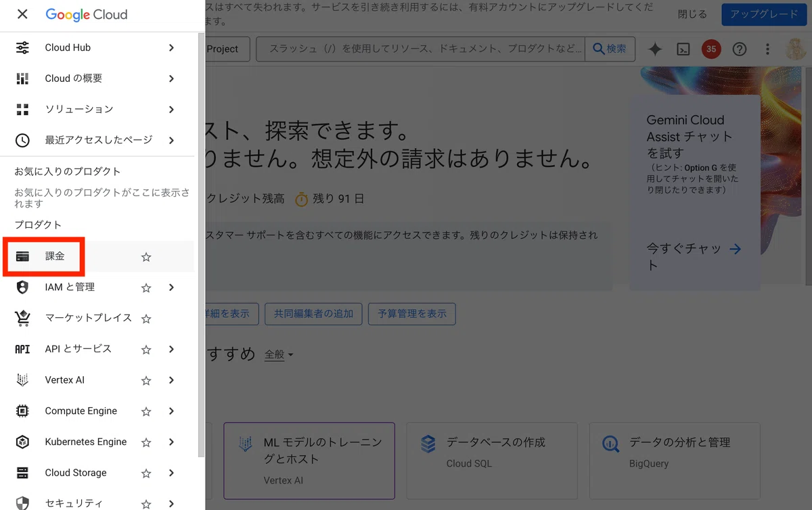The width and height of the screenshot is (812, 510).
Task: Expand the Compute Engine submenu chevron
Action: coord(171,411)
